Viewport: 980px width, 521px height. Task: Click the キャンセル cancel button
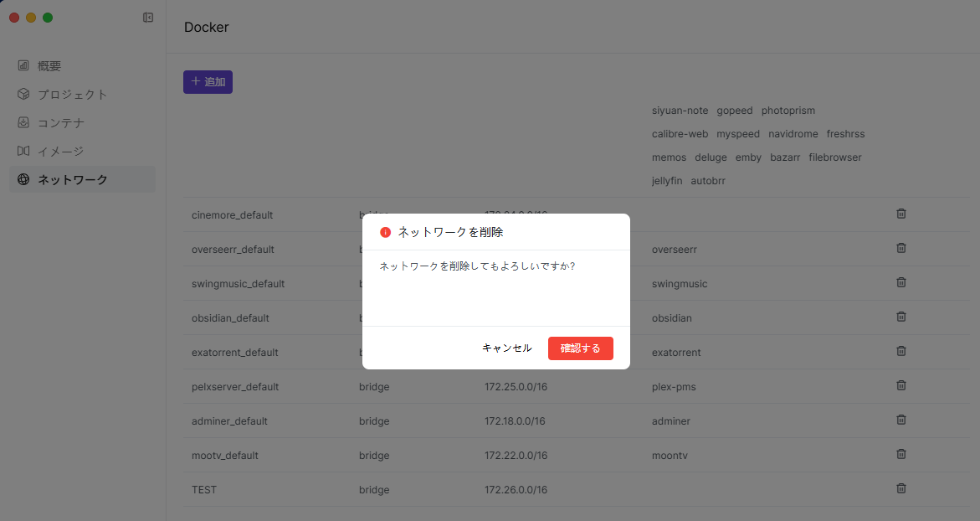click(x=506, y=348)
